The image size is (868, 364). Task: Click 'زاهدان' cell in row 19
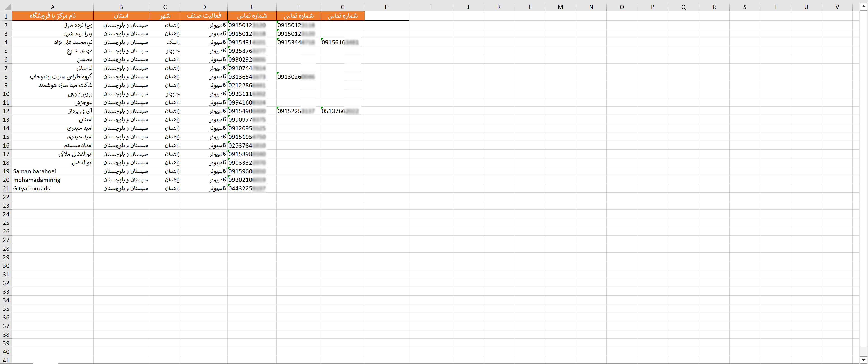coord(165,171)
